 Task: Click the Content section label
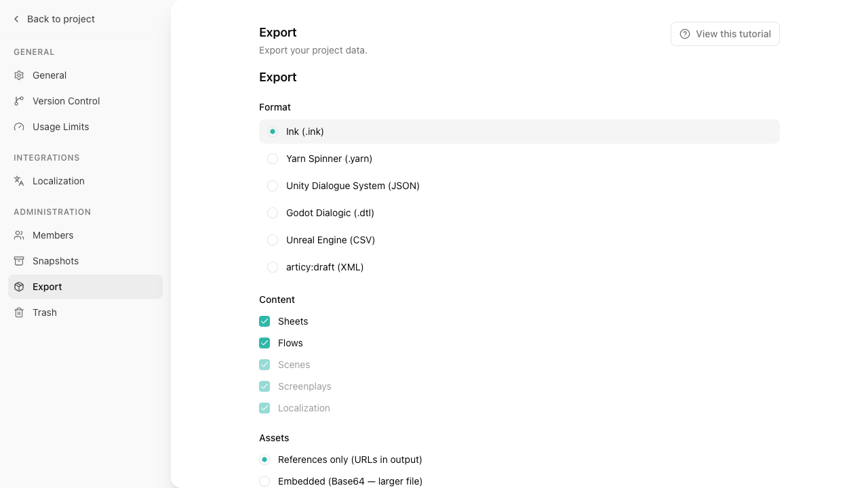[277, 300]
